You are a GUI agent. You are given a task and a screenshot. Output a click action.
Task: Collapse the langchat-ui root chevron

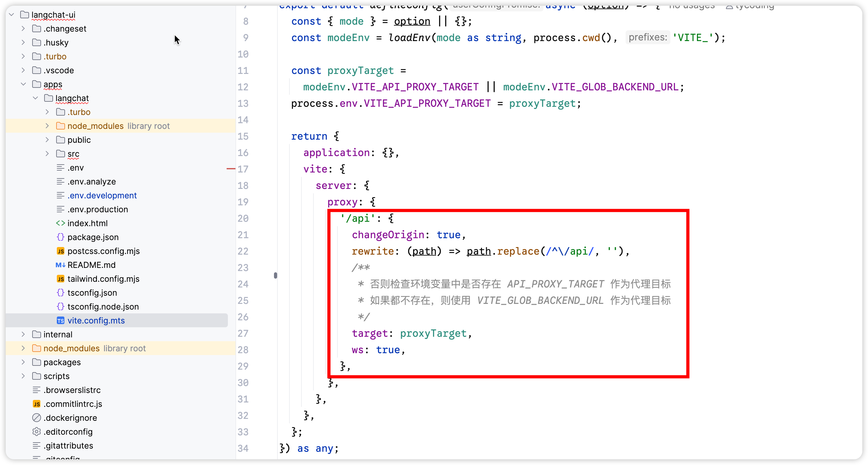(11, 15)
